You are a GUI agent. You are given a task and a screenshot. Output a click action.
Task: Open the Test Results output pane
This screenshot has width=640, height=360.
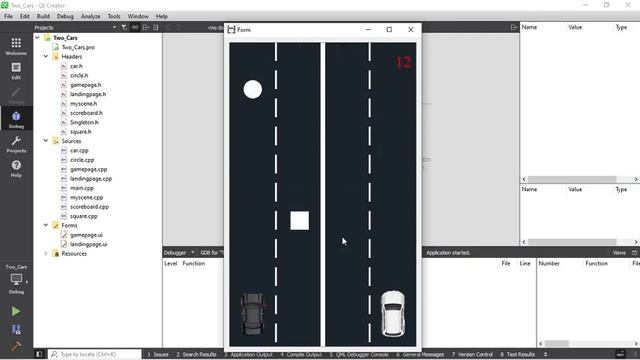(518, 354)
